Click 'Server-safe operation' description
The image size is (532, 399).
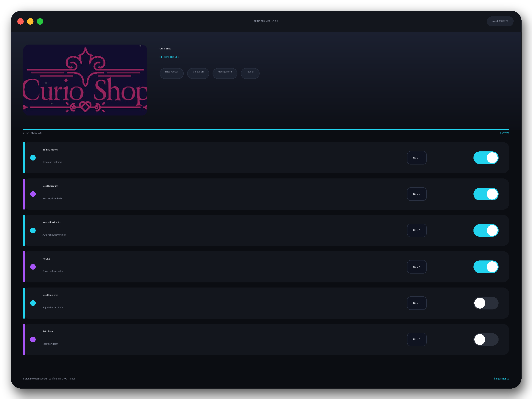(x=53, y=271)
